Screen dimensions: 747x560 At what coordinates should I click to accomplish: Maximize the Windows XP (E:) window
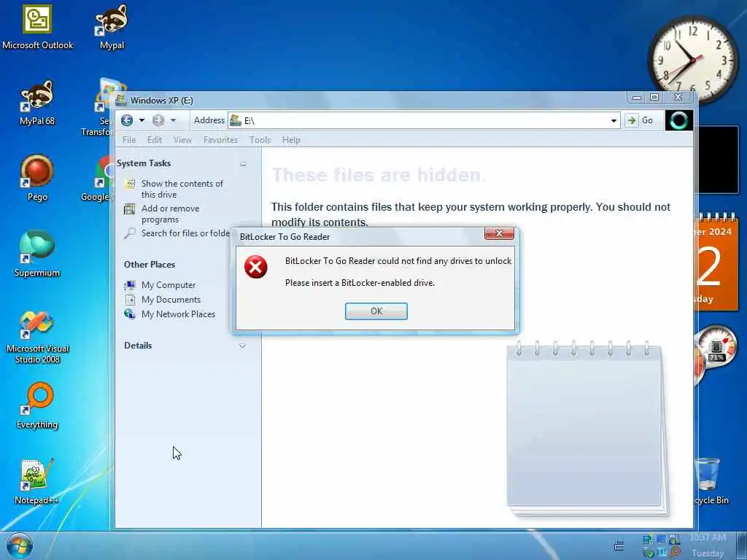tap(654, 97)
